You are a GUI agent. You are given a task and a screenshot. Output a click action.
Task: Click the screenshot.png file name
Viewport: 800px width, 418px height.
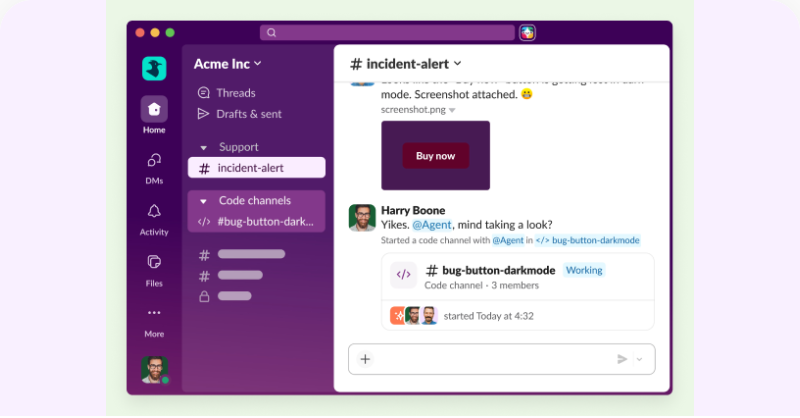pos(413,110)
